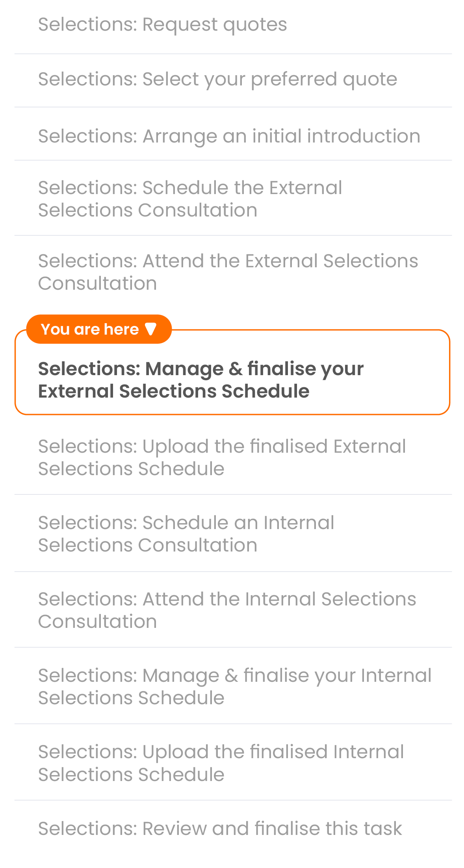Choose 'Schedule an Internal Selections Consultation'

coord(186,534)
